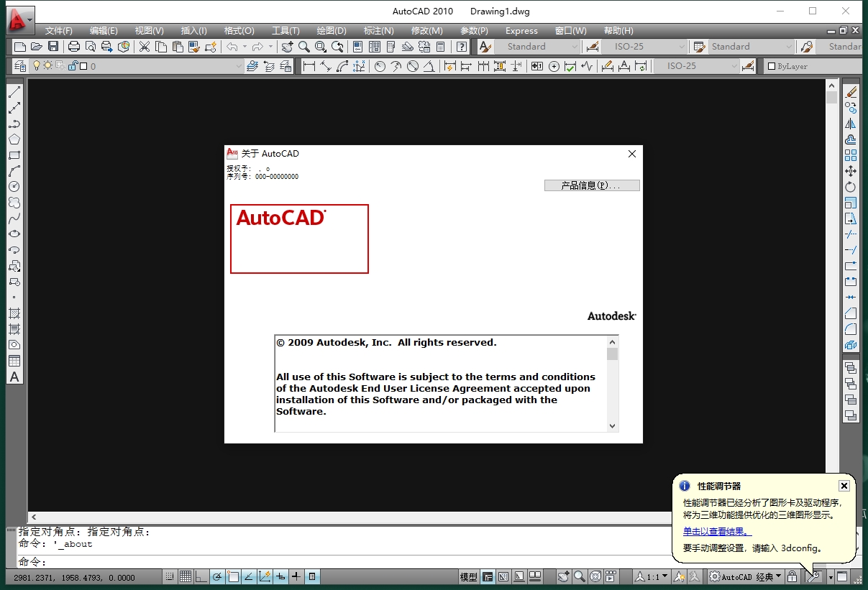
Task: Close the 关于 AutoCAD dialog
Action: pyautogui.click(x=632, y=154)
